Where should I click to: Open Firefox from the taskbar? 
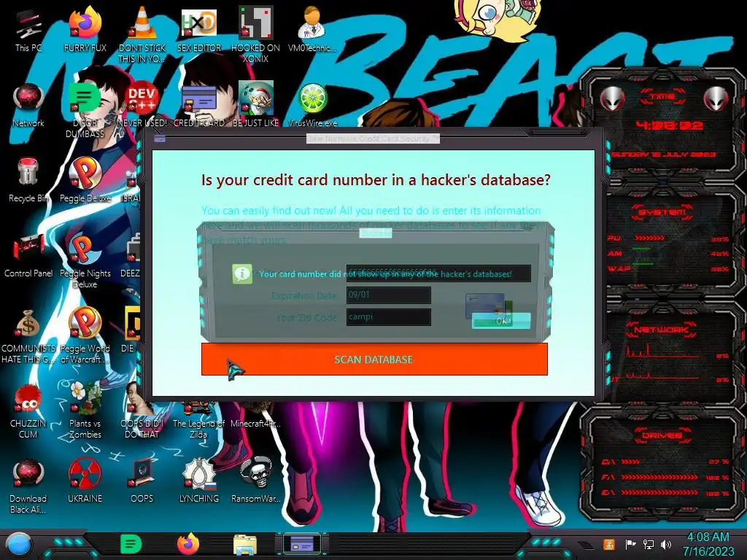(188, 544)
